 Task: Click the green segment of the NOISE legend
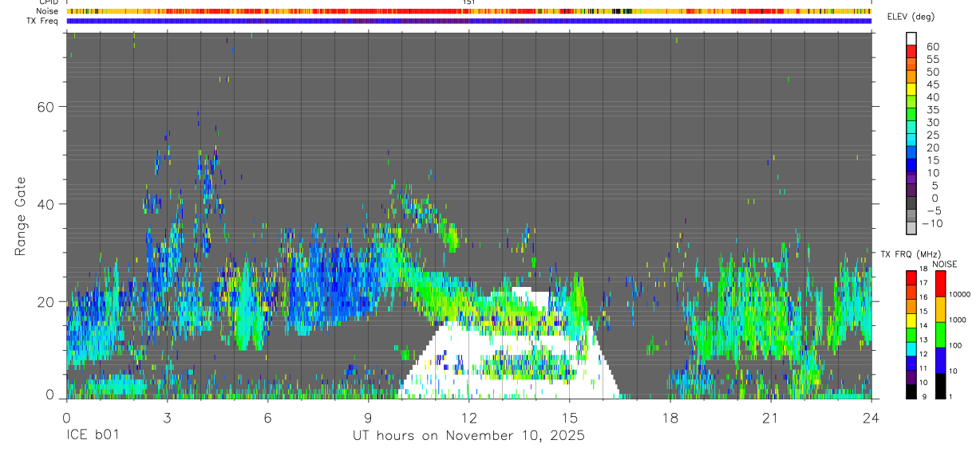click(x=941, y=335)
